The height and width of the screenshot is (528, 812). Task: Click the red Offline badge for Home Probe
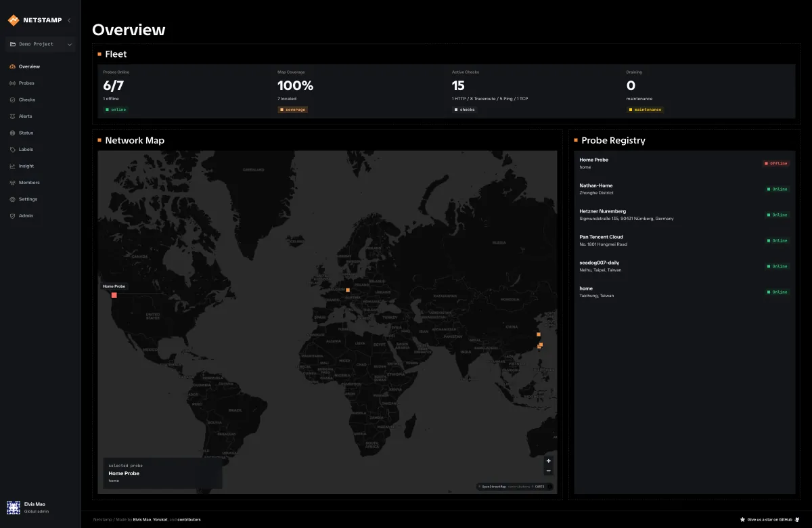(776, 163)
